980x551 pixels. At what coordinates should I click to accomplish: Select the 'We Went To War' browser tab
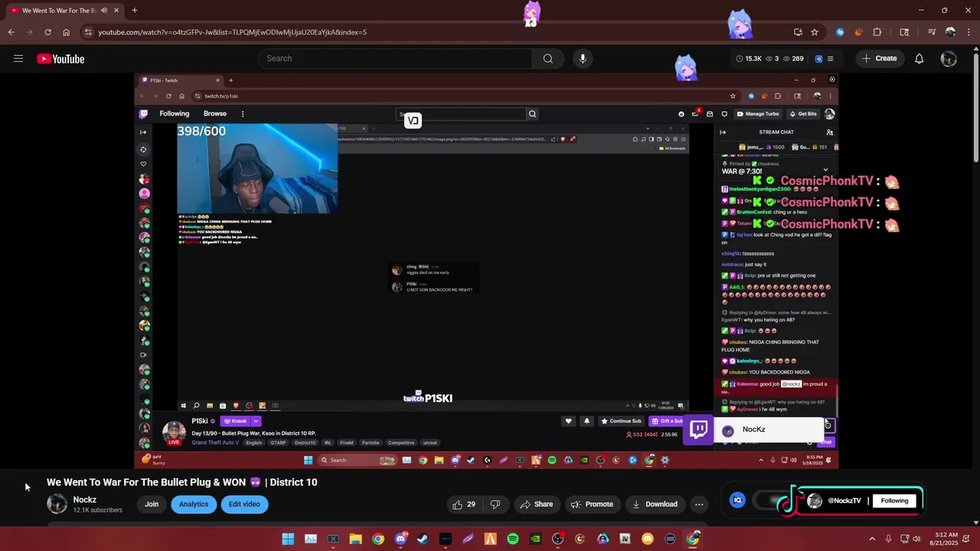pos(63,11)
